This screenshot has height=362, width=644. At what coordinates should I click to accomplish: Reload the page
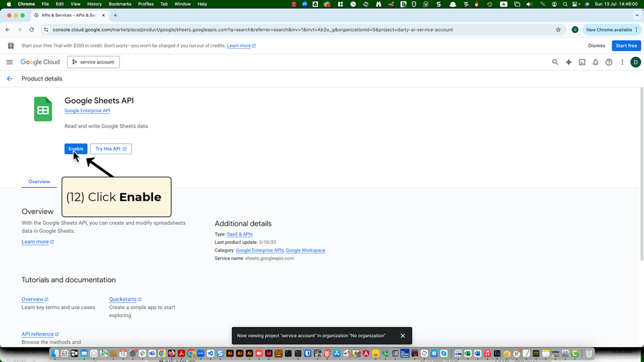pyautogui.click(x=32, y=29)
